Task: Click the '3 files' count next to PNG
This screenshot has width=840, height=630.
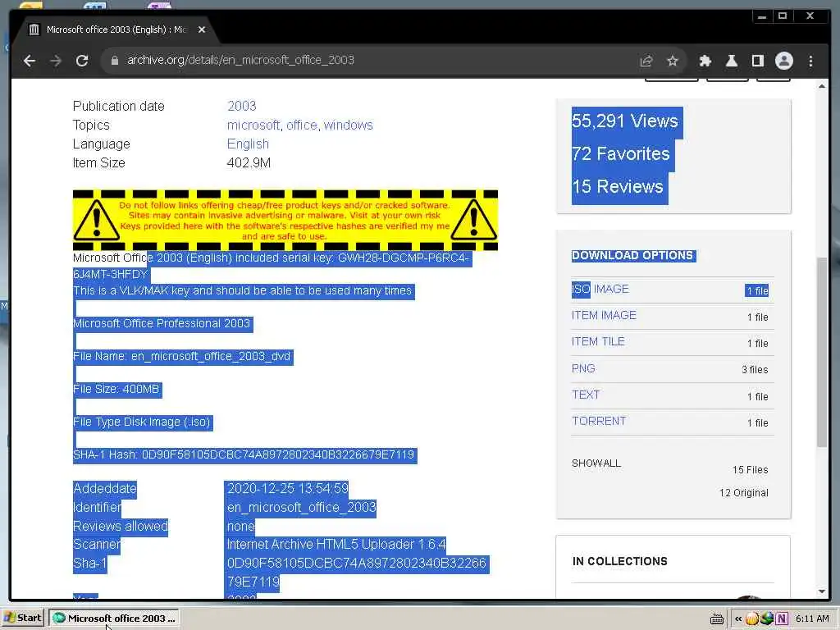Action: coord(755,370)
